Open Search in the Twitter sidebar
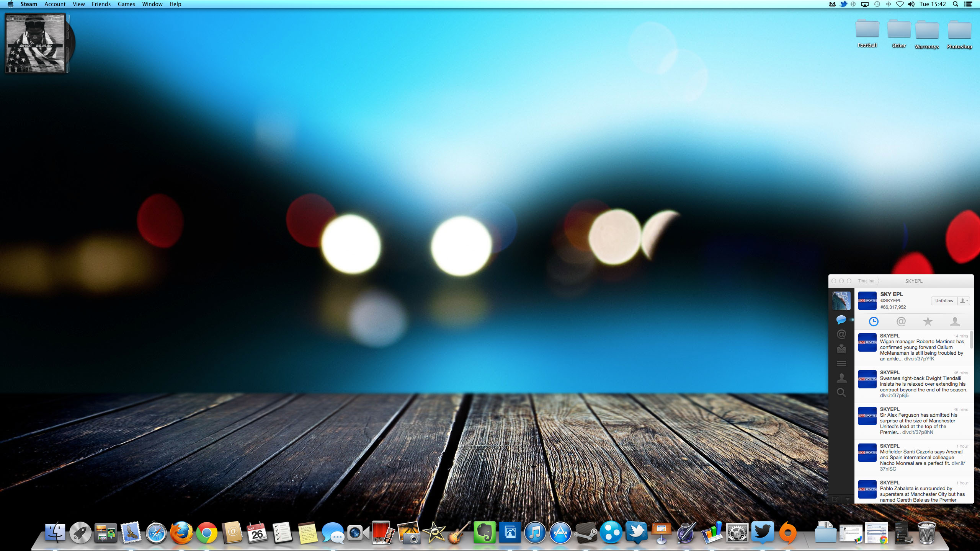Screen dimensions: 980x551 (841, 393)
